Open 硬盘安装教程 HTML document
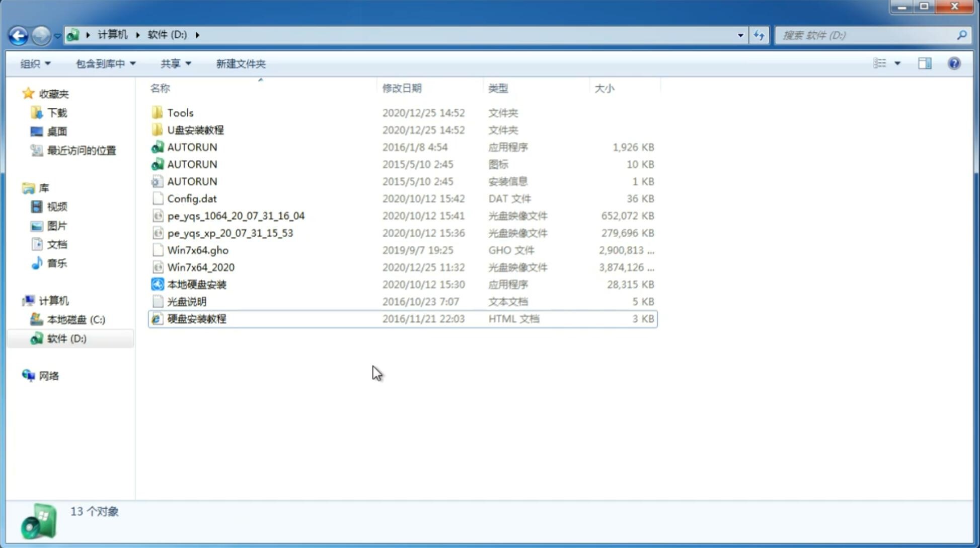The height and width of the screenshot is (548, 980). tap(196, 318)
